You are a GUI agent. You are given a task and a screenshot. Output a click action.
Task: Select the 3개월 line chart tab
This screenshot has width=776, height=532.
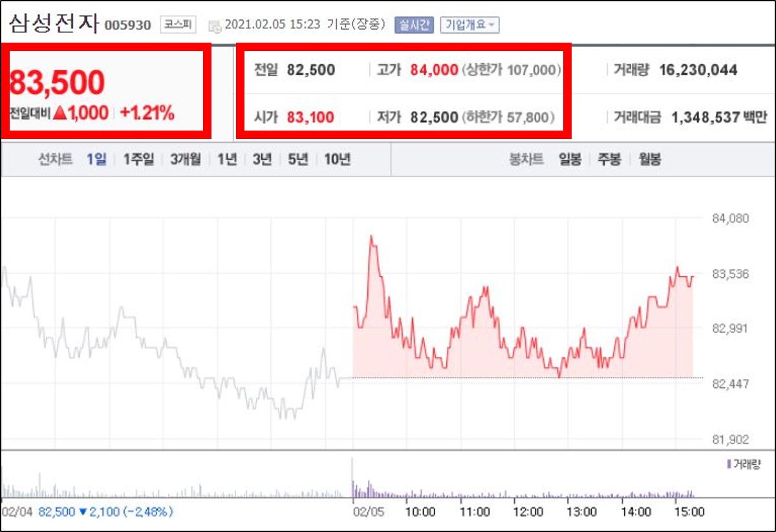(x=186, y=160)
